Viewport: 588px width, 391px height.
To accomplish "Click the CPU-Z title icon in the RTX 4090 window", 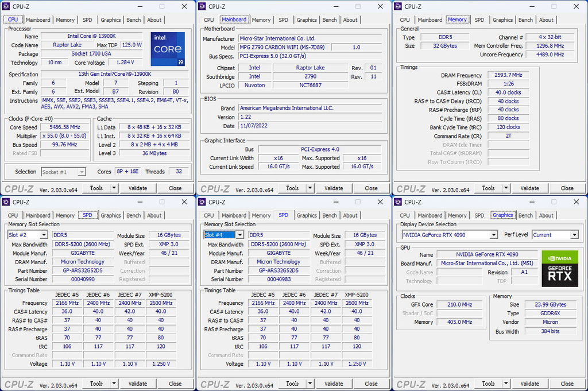I will pyautogui.click(x=398, y=202).
